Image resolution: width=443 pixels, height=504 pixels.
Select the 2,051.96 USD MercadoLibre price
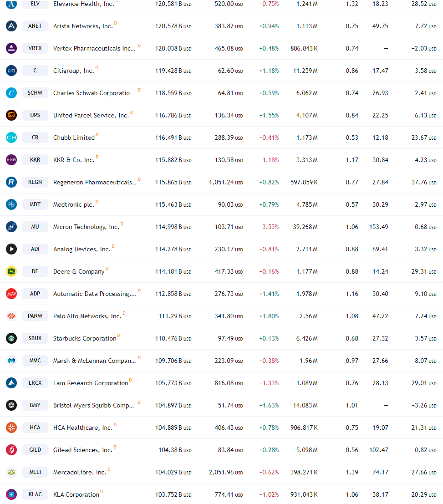(x=226, y=472)
